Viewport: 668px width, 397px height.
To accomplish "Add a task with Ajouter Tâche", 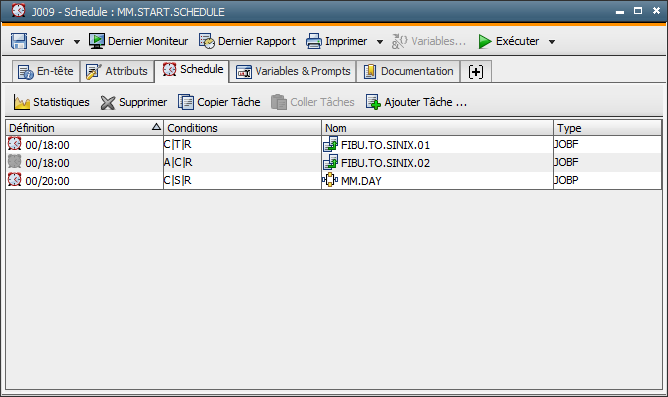I will 416,102.
